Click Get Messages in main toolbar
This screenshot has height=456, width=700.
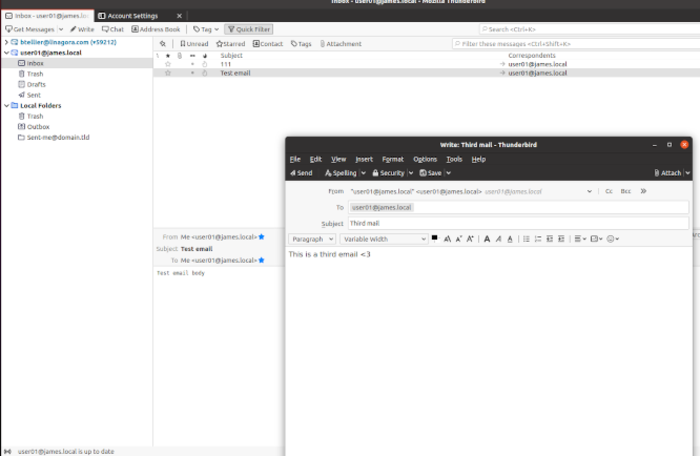pos(29,29)
